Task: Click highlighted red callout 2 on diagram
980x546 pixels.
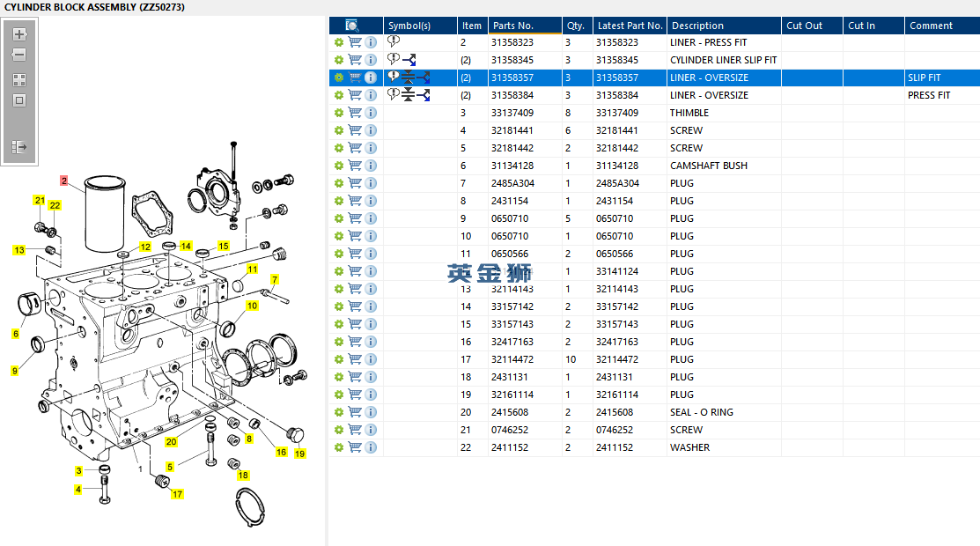Action: pyautogui.click(x=64, y=181)
